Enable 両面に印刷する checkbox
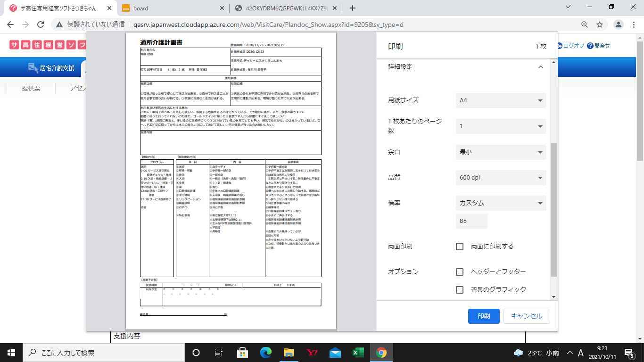 460,247
